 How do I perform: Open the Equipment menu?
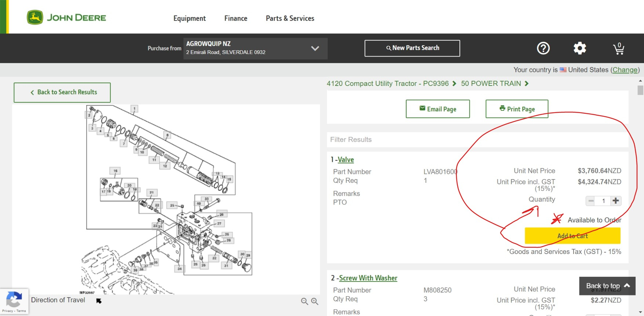[189, 18]
